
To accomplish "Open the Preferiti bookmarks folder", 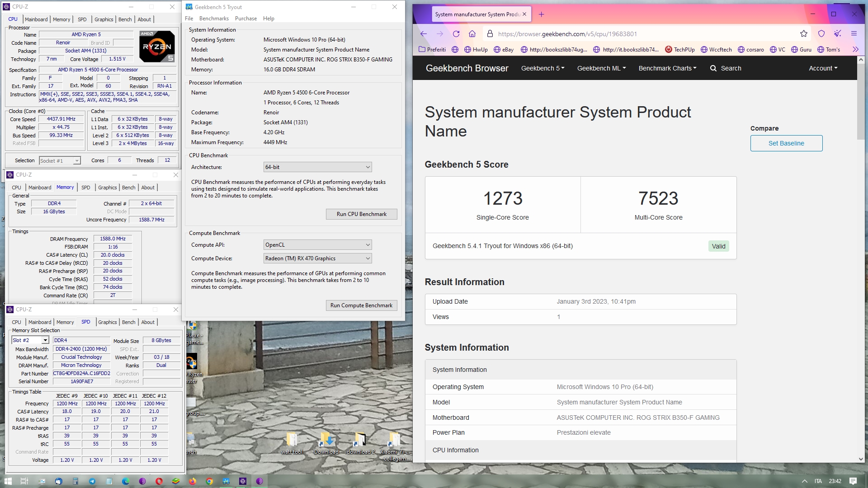I will point(432,50).
